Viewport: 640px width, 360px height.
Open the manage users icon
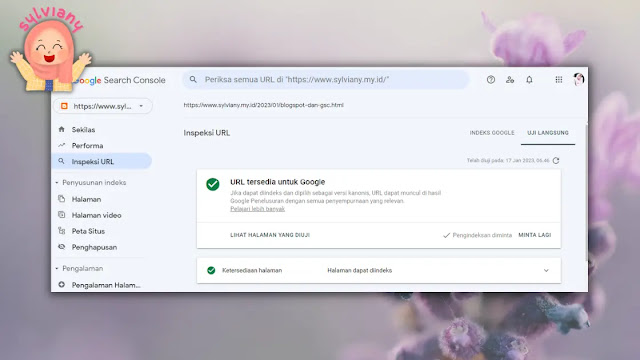[x=510, y=80]
